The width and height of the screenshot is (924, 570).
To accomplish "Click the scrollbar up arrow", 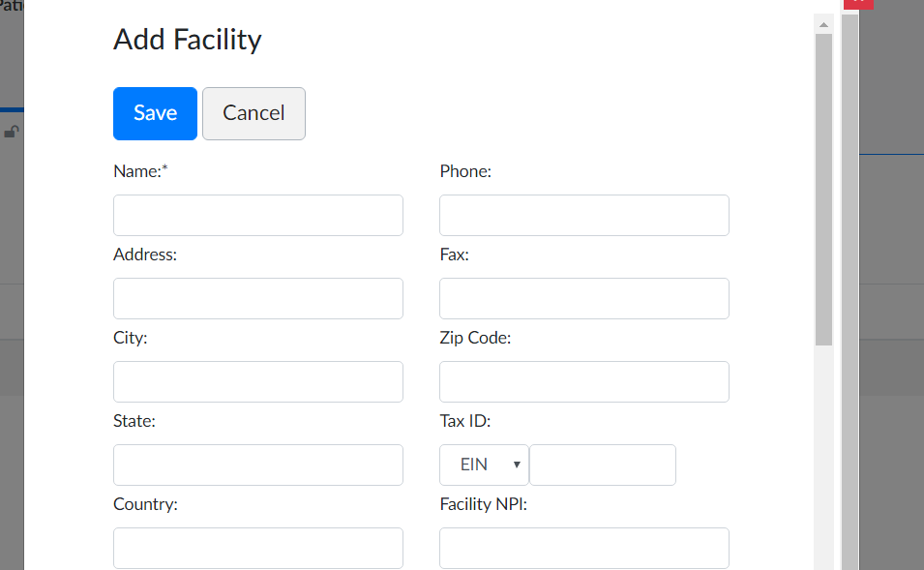I will (823, 23).
